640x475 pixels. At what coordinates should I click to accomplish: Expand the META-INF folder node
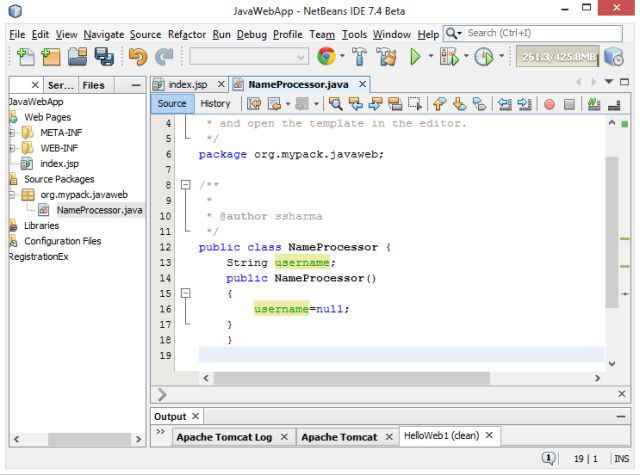tap(12, 133)
